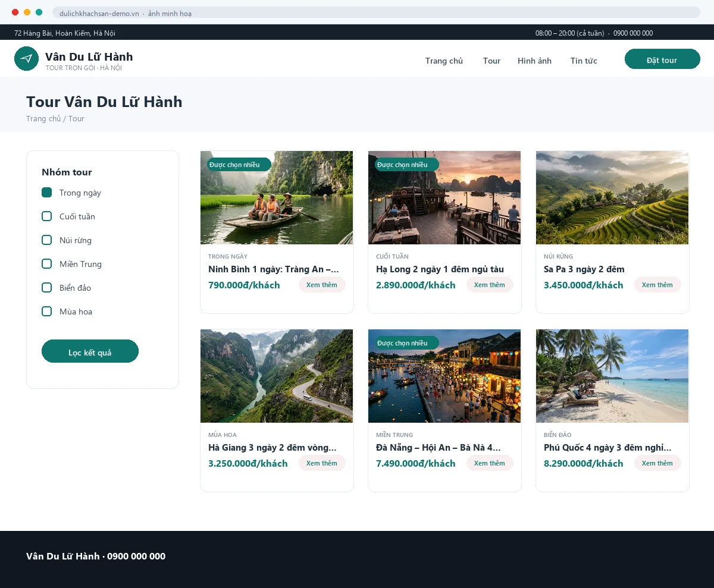Click Xem thêm on the Ninh Bình tour
This screenshot has width=714, height=588.
(322, 285)
